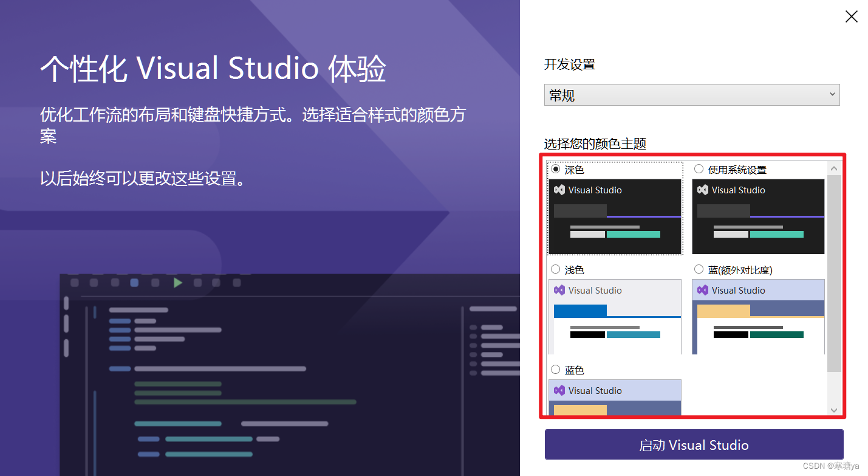The width and height of the screenshot is (868, 476).
Task: Click the light theme preview thumbnail
Action: 615,316
